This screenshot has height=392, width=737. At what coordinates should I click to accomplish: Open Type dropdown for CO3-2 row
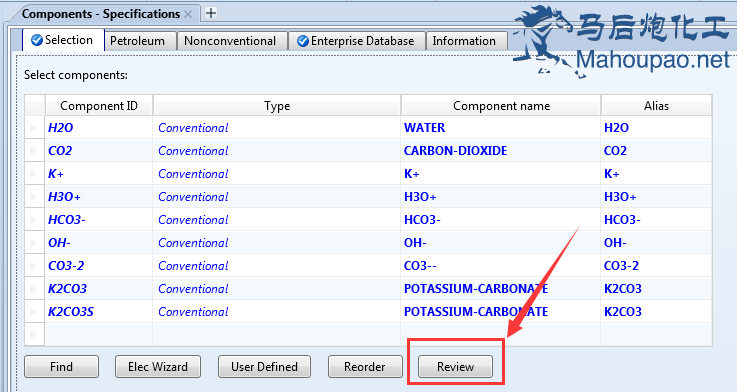pos(277,266)
